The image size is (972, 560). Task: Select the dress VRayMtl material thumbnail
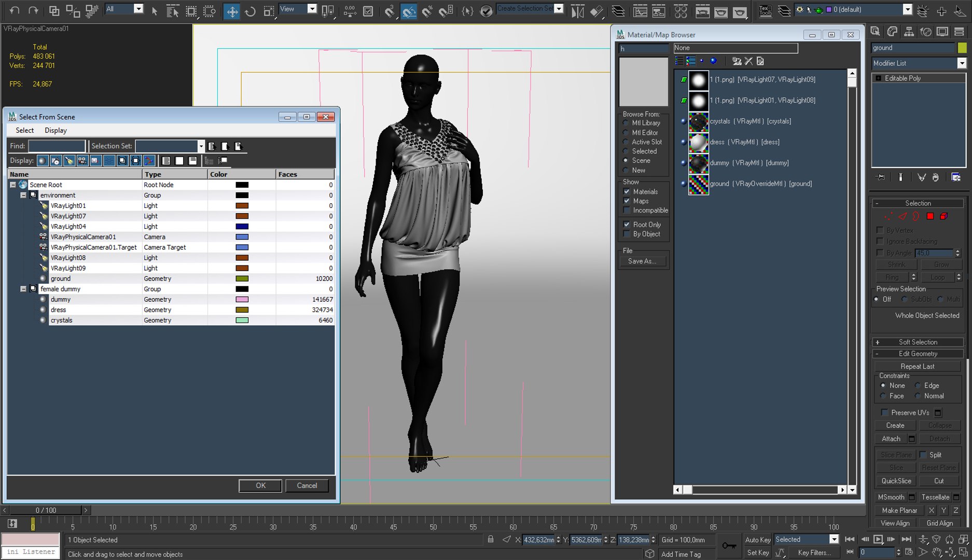(698, 142)
